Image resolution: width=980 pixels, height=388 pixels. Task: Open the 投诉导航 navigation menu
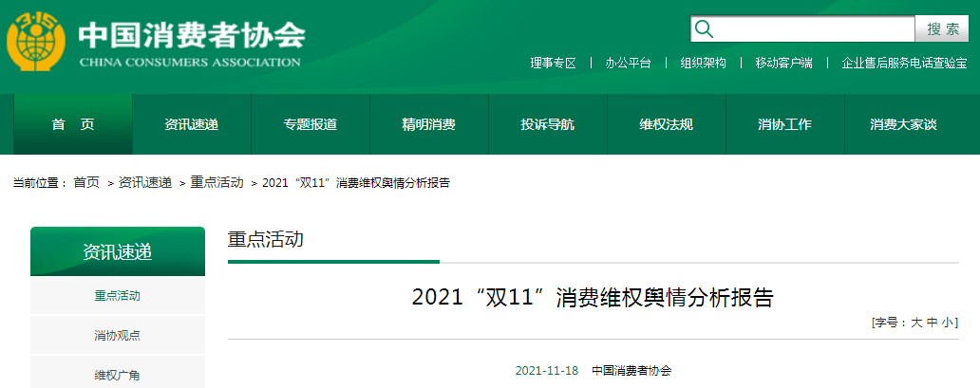(x=548, y=124)
